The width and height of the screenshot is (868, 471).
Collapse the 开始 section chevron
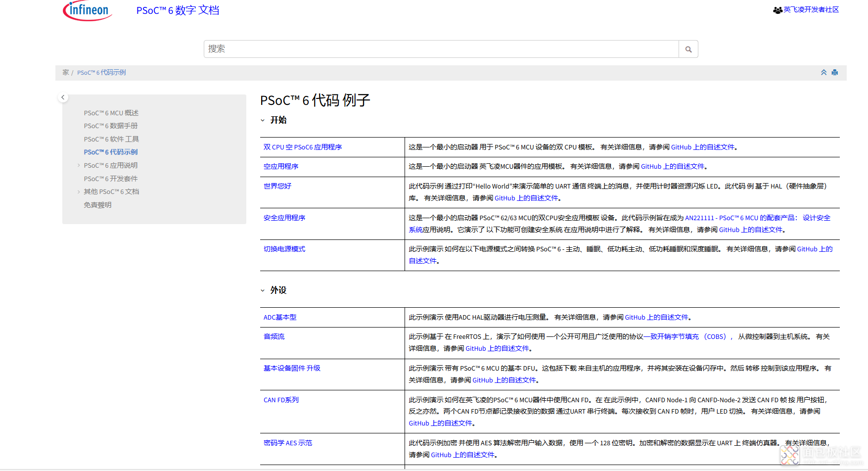pos(263,120)
